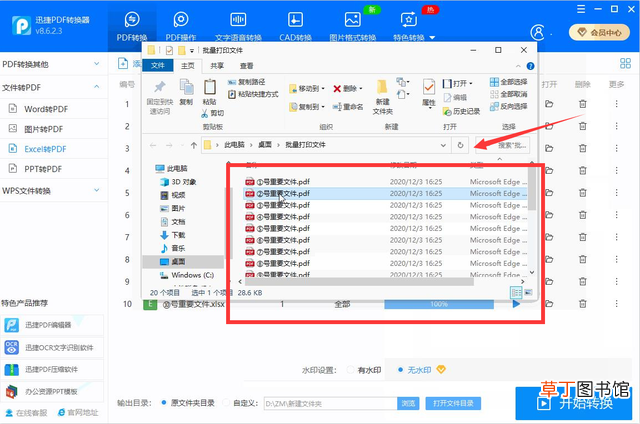Select the 原文件夹目录 output option
This screenshot has height=424, width=640.
(164, 403)
